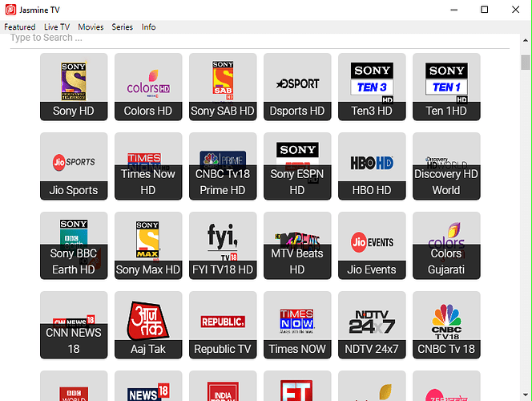This screenshot has width=532, height=401.
Task: Click the scrollbar down arrow
Action: tap(526, 394)
